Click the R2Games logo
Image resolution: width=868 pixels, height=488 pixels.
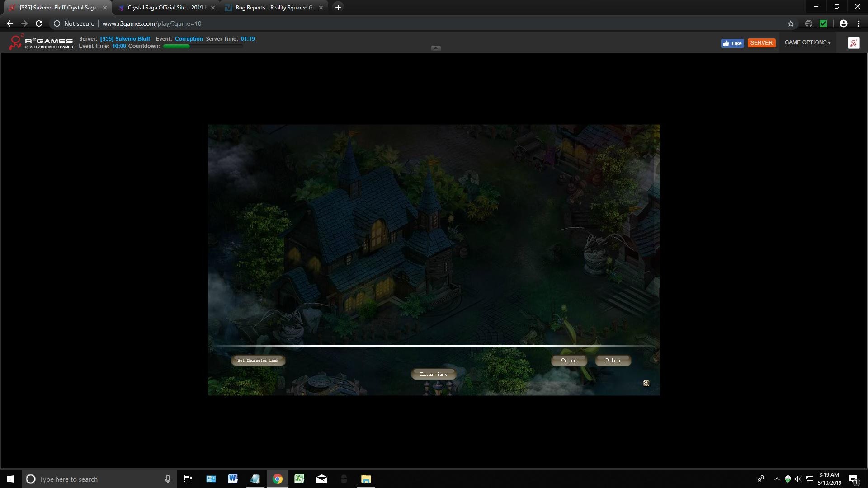click(x=41, y=42)
